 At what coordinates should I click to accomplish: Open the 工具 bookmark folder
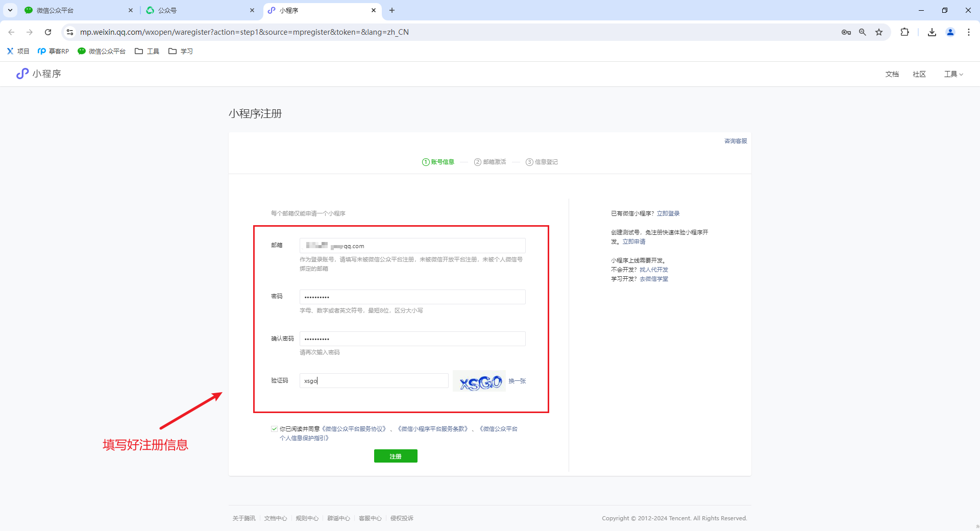coord(147,51)
